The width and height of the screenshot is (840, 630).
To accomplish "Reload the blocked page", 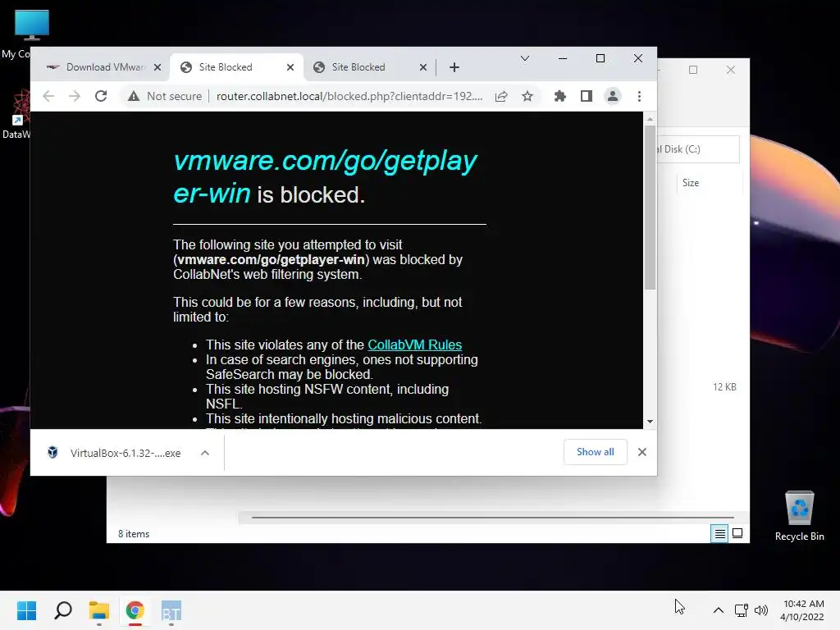I will click(101, 97).
